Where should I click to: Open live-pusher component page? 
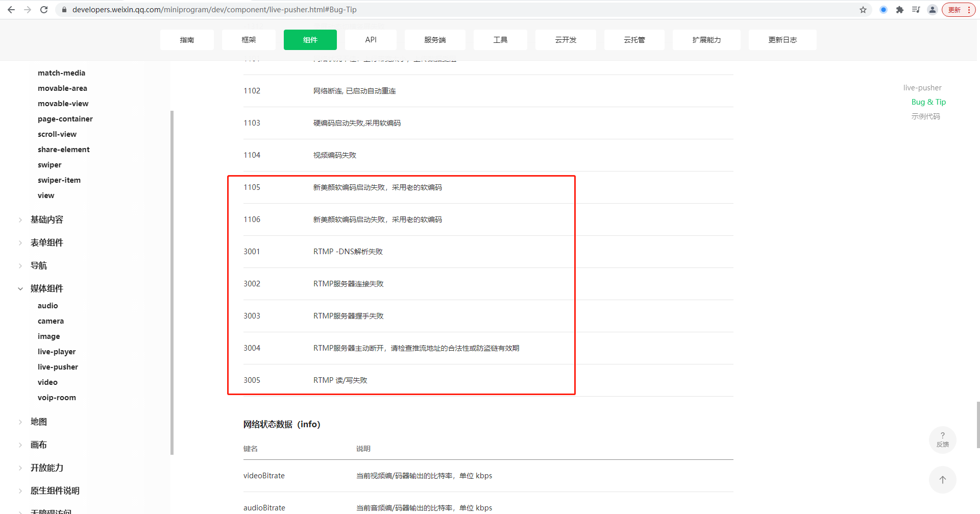(58, 367)
